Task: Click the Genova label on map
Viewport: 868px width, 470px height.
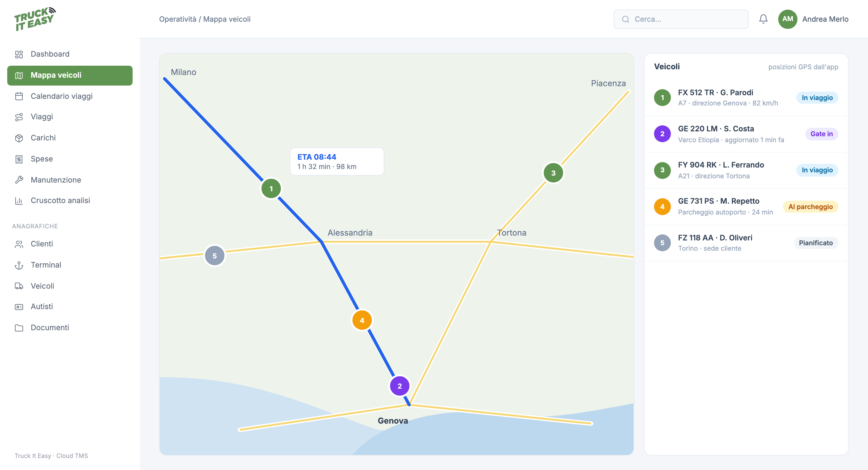Action: coord(392,421)
